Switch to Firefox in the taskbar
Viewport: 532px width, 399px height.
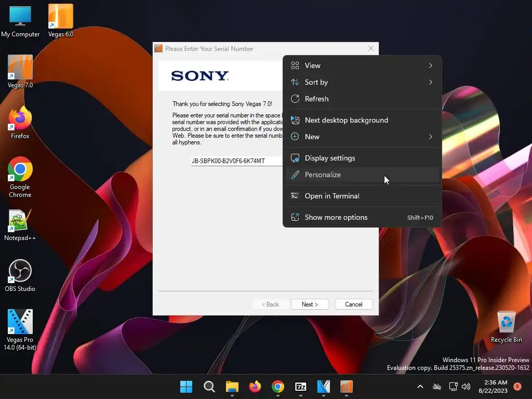(x=255, y=387)
